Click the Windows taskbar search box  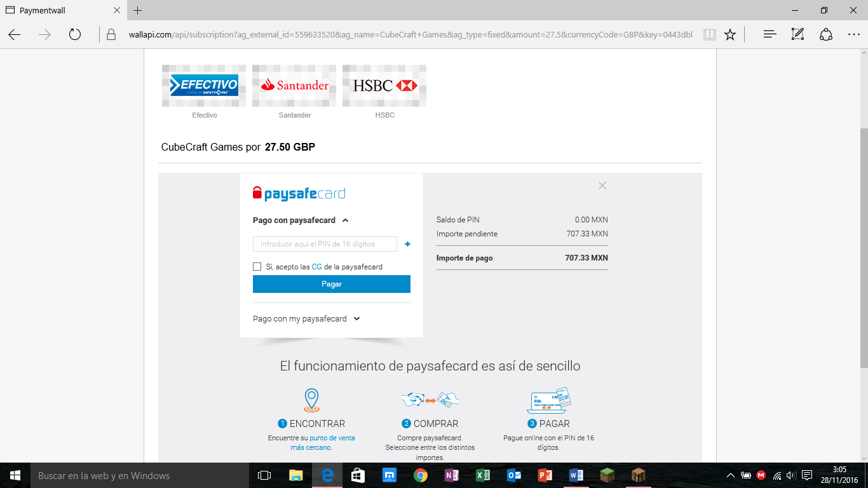point(140,475)
